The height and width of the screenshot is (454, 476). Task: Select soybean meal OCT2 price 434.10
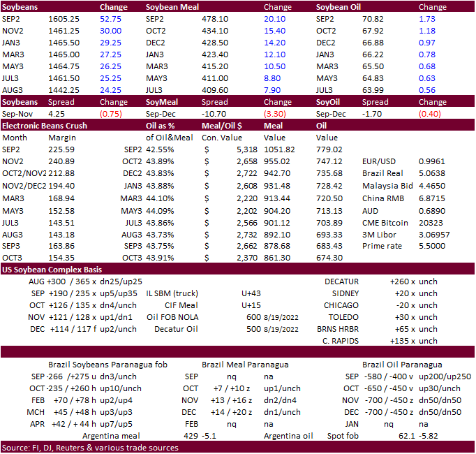pos(215,31)
